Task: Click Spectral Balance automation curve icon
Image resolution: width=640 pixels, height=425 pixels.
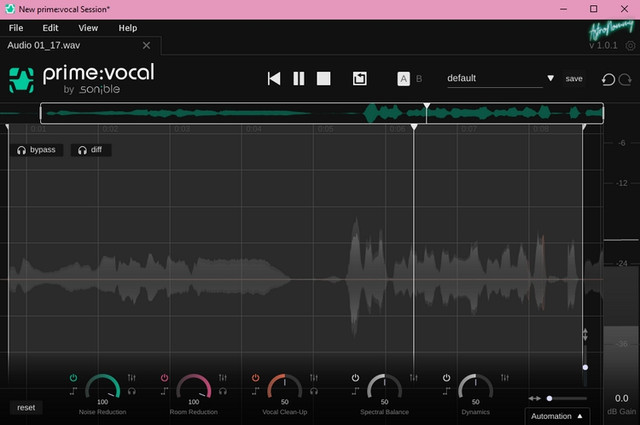Action: tap(355, 391)
